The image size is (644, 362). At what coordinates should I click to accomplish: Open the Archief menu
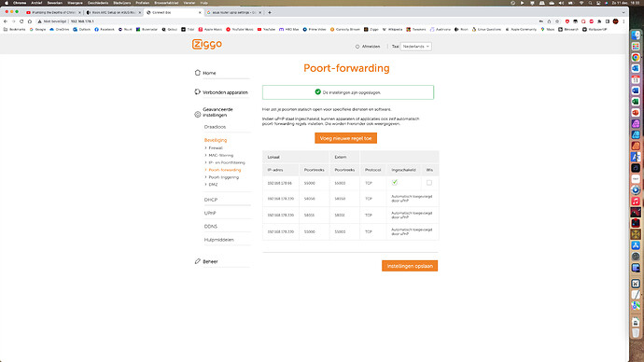(x=36, y=3)
